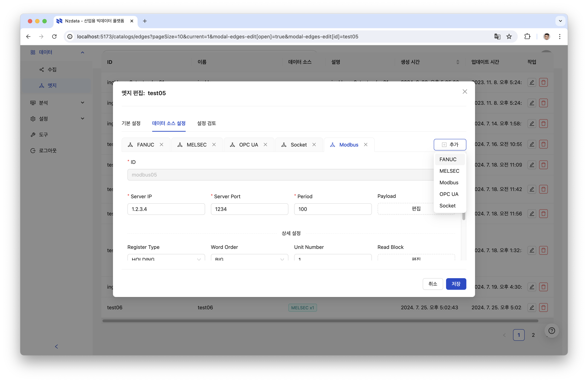Go to page 2 of the table
588x382 pixels.
533,335
